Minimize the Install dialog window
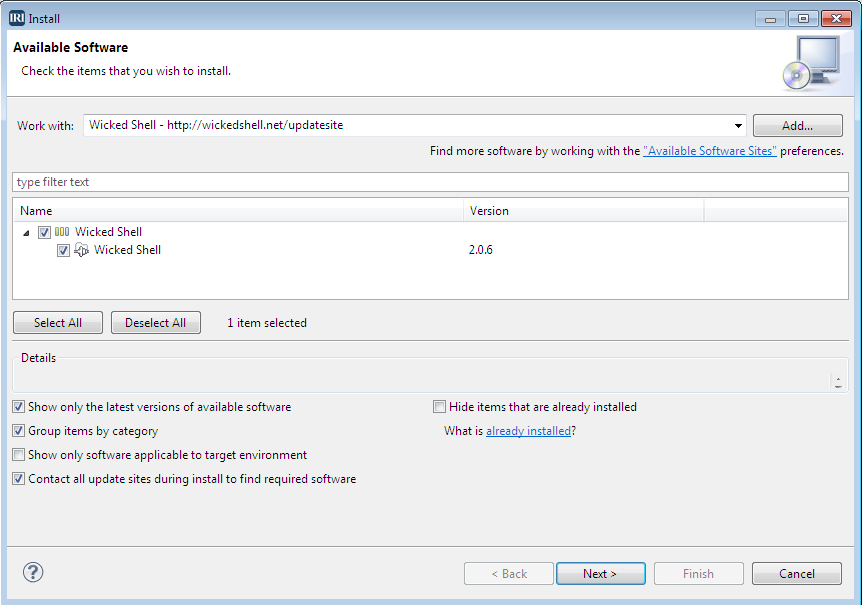This screenshot has height=605, width=862. (x=770, y=19)
